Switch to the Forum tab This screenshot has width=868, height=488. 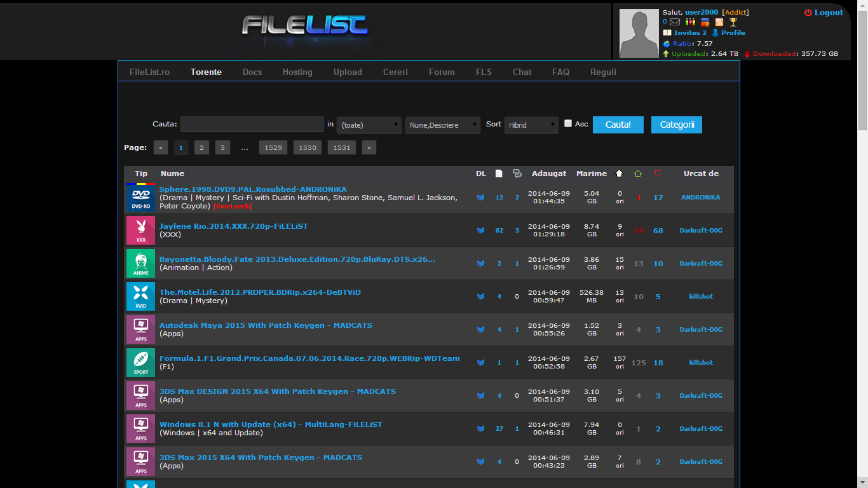tap(442, 72)
